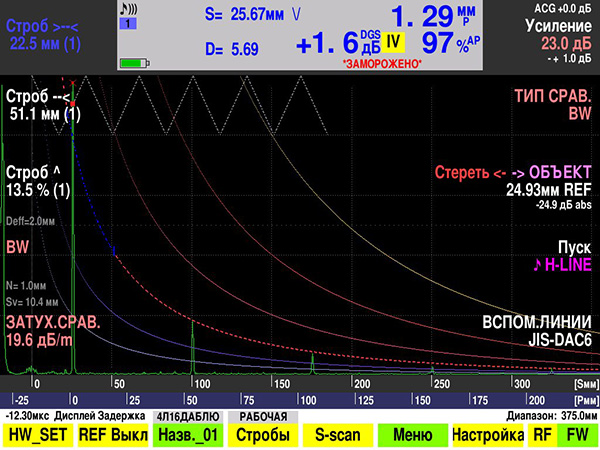
Task: Click the HW_SET button
Action: (x=38, y=435)
